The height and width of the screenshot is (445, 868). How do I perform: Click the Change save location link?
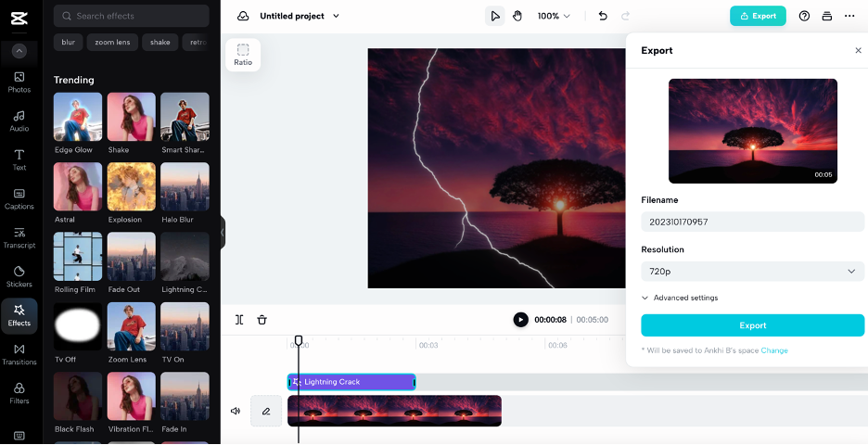(x=774, y=350)
